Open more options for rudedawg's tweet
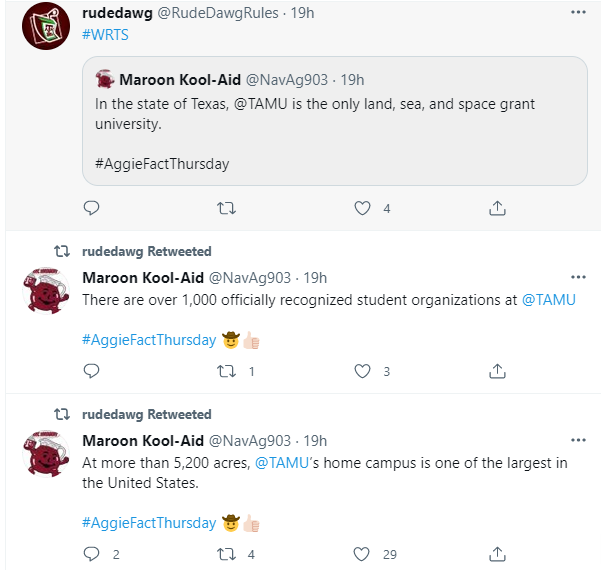The image size is (601, 570). click(x=578, y=13)
